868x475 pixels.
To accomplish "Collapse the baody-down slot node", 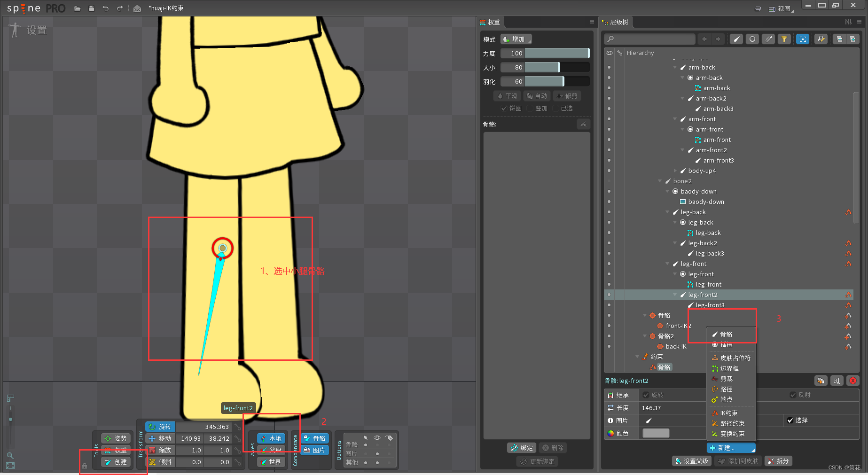I will pos(667,191).
